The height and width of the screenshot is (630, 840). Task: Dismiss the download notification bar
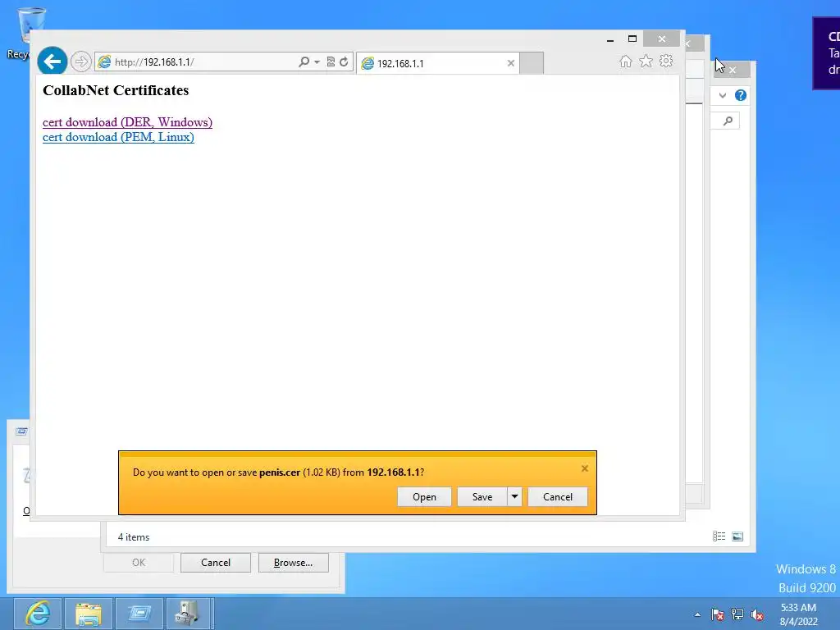click(x=584, y=468)
